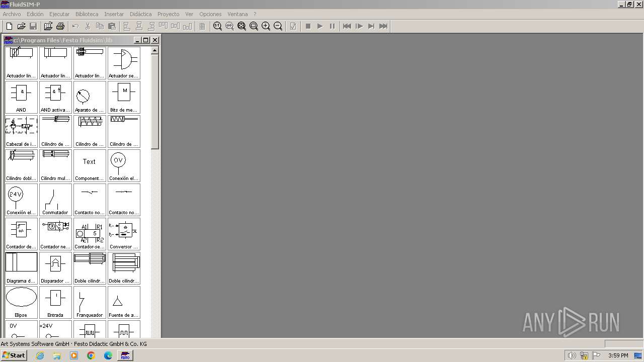Open the Ventana menu
The height and width of the screenshot is (362, 644).
(x=237, y=14)
